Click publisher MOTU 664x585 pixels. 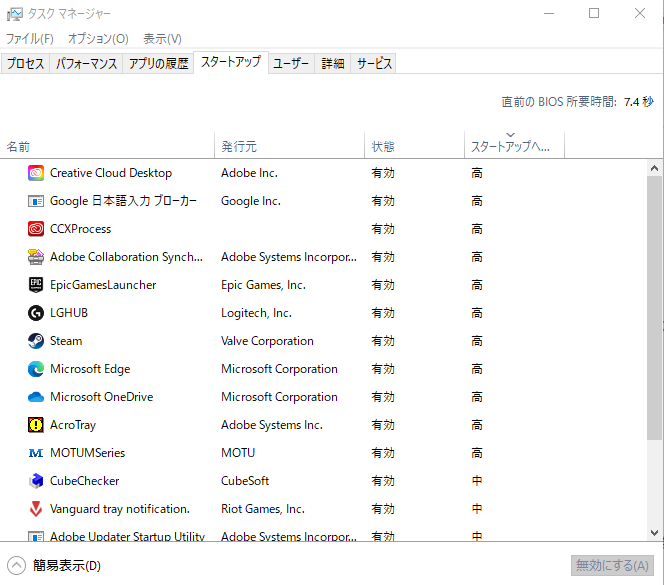[x=238, y=453]
